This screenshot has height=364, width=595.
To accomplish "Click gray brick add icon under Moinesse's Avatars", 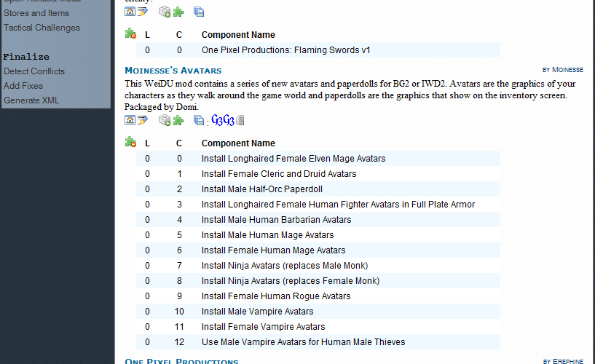I will coord(165,120).
